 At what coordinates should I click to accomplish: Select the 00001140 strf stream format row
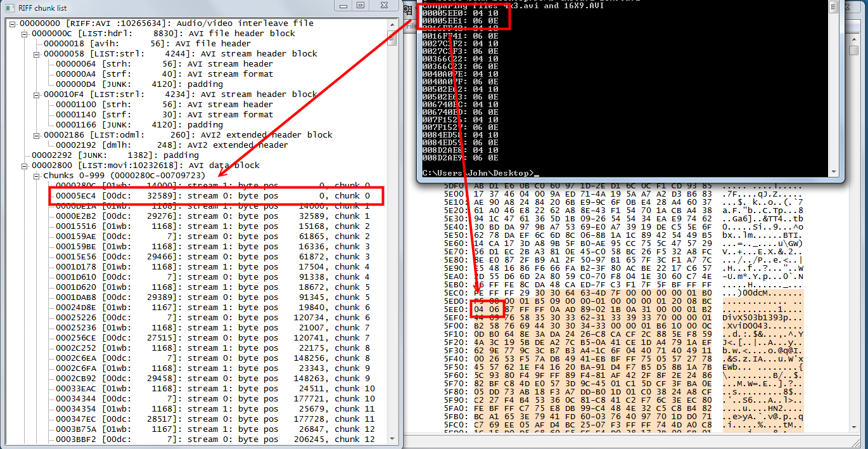tap(164, 115)
